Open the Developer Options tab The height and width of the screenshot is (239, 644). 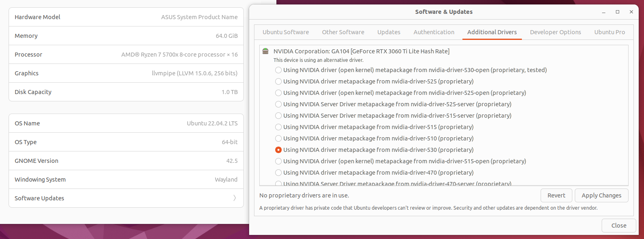(x=555, y=32)
